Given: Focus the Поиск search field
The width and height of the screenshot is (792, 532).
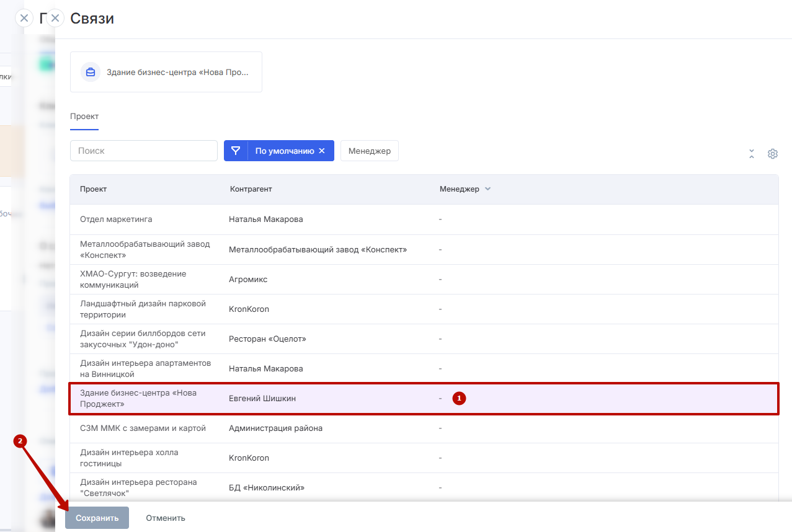Looking at the screenshot, I should click(x=143, y=151).
